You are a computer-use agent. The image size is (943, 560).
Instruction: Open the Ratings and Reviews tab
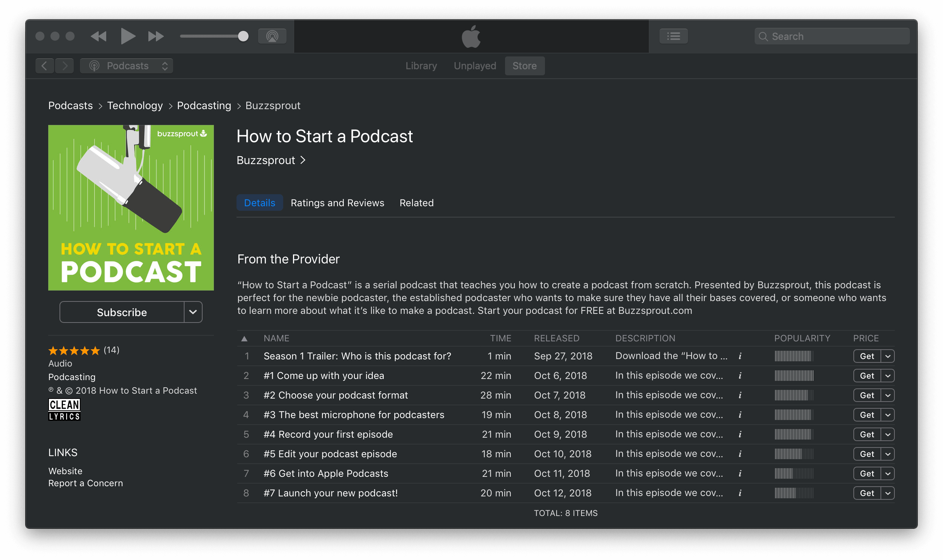point(337,203)
